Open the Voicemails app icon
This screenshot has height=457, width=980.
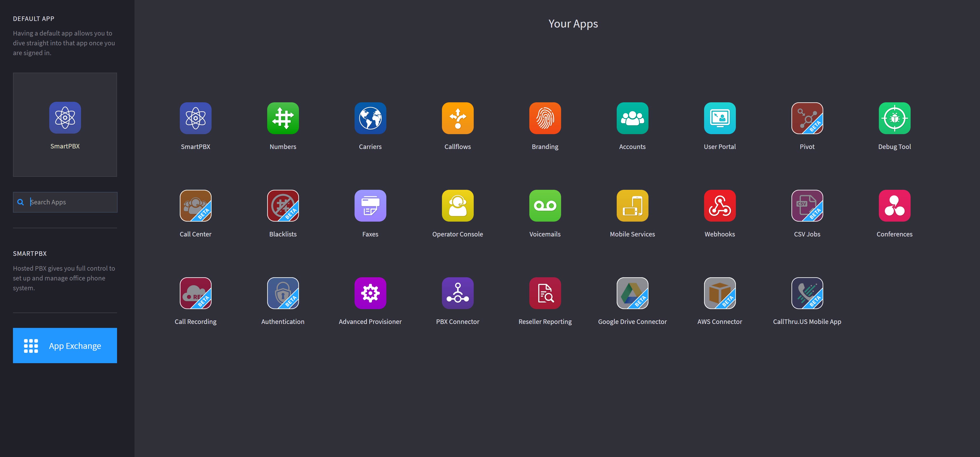pos(545,206)
